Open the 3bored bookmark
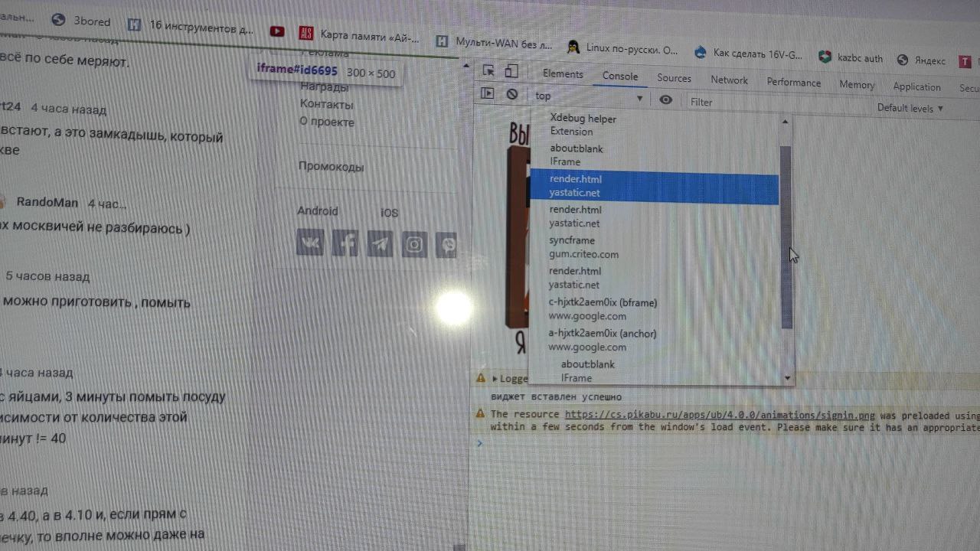 point(81,21)
